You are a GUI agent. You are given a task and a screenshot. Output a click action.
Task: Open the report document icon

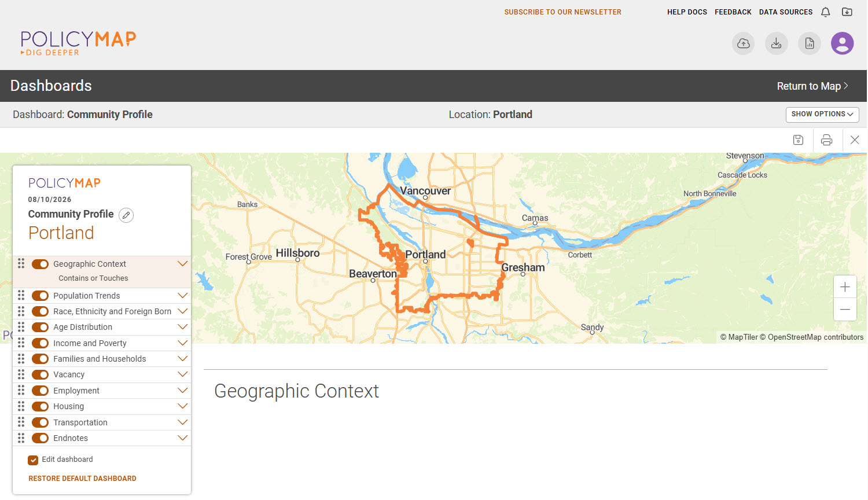click(x=810, y=43)
